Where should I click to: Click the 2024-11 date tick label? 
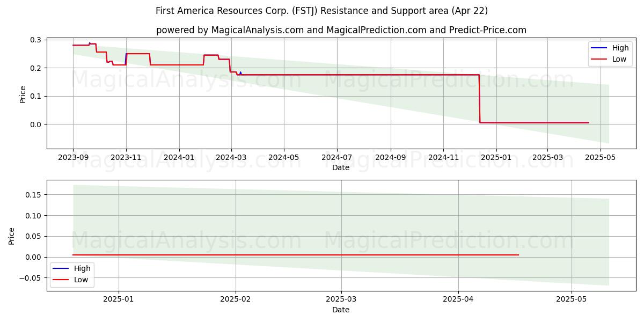[x=443, y=157]
